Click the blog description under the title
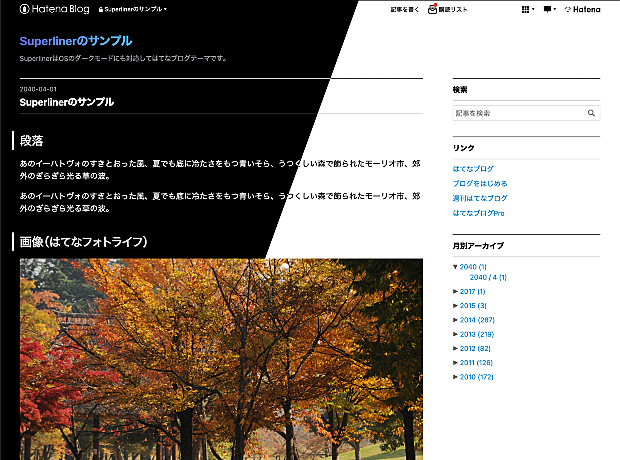The height and width of the screenshot is (460, 620). (123, 59)
